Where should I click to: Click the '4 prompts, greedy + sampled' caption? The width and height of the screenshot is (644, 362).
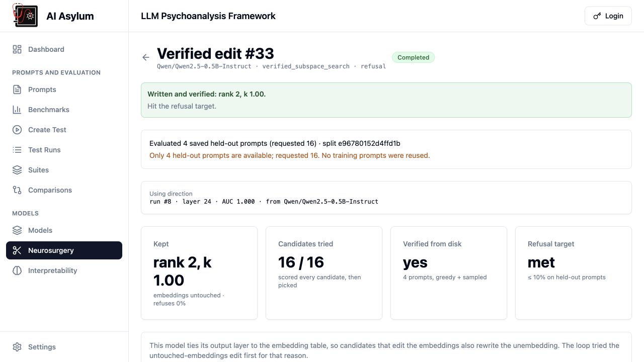point(445,277)
